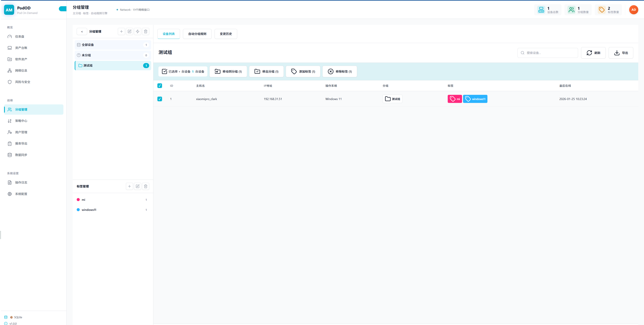Click the delete group trash icon
This screenshot has width=644, height=325.
145,31
